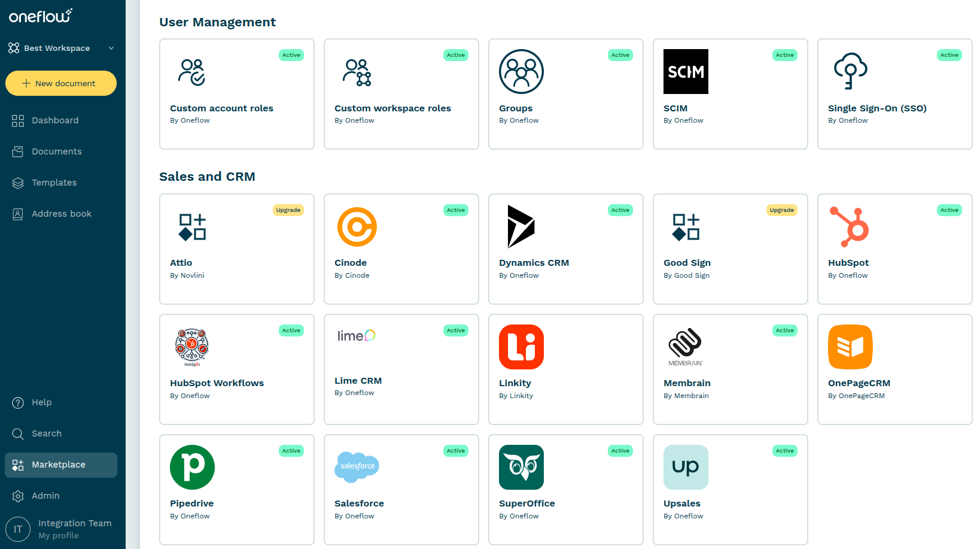
Task: Click the 'By Cinode' text
Action: (352, 275)
